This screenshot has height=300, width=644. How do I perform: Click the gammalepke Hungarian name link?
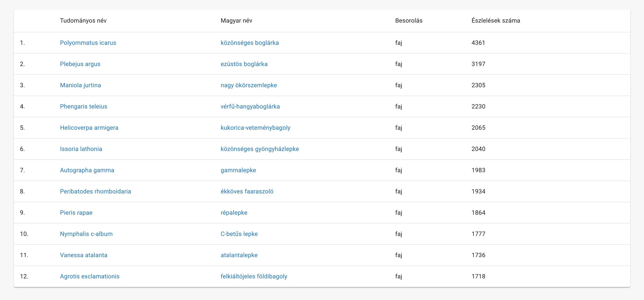coord(238,170)
